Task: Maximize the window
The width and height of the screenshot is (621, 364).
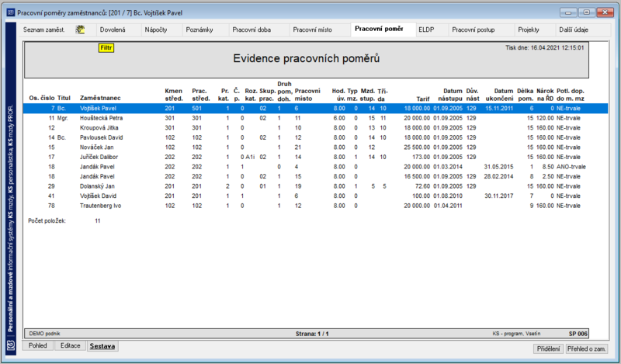Action: click(x=587, y=12)
